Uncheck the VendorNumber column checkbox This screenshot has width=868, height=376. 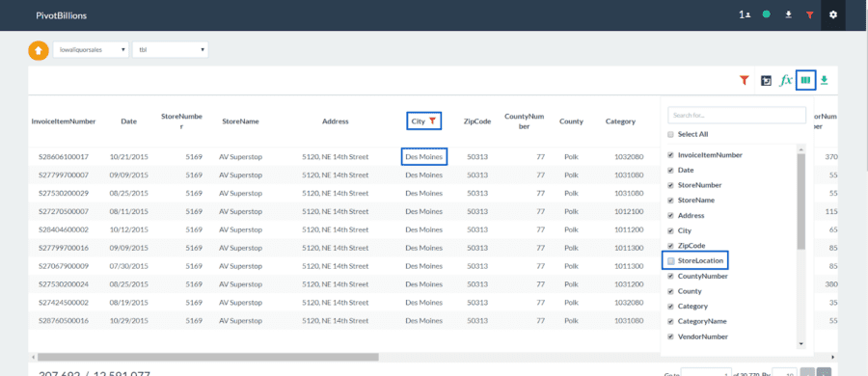pos(671,336)
